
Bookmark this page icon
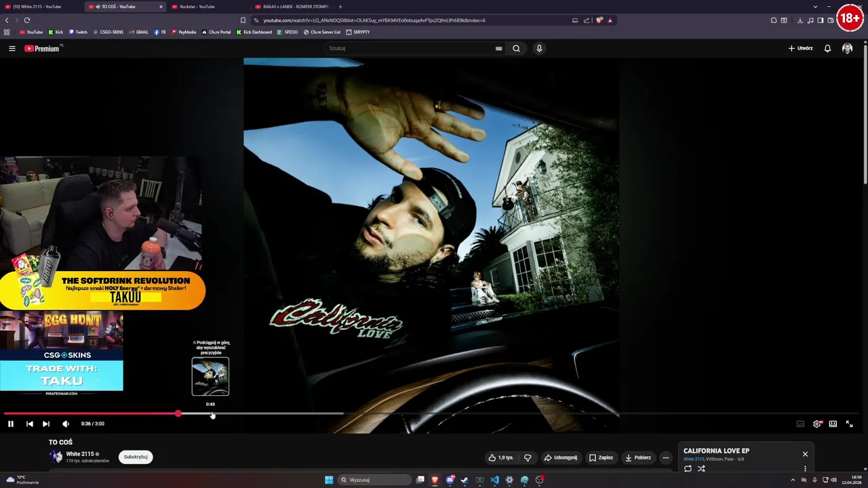[x=243, y=20]
